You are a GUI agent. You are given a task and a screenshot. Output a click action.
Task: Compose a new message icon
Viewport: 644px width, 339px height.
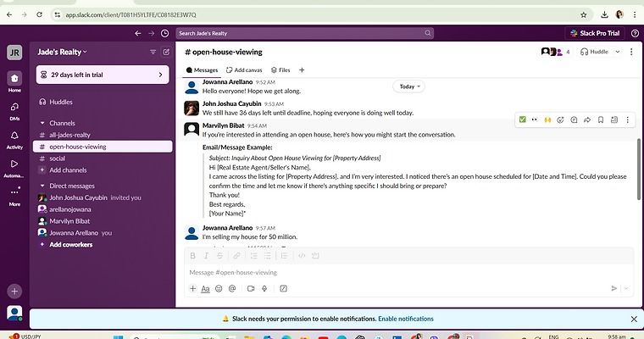166,52
